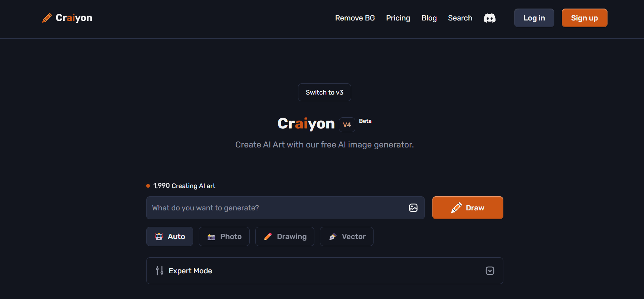Select the Photo style option
The height and width of the screenshot is (299, 644).
pos(224,236)
